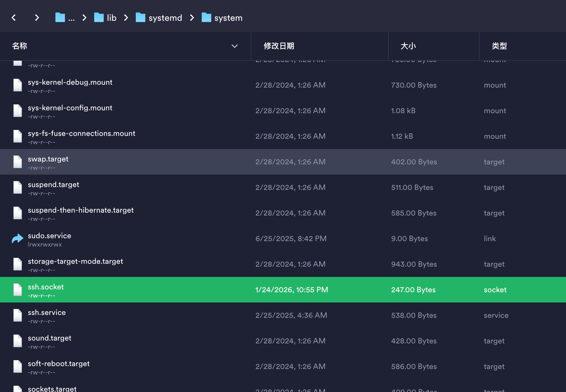Click permissions lrwxrwxrwx under sudo.service
Viewport: 566px width, 392px height.
click(45, 245)
